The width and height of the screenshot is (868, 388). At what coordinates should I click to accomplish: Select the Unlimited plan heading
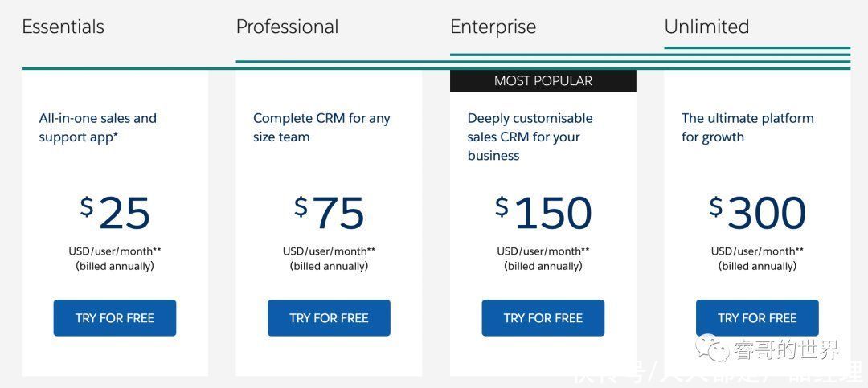click(707, 27)
